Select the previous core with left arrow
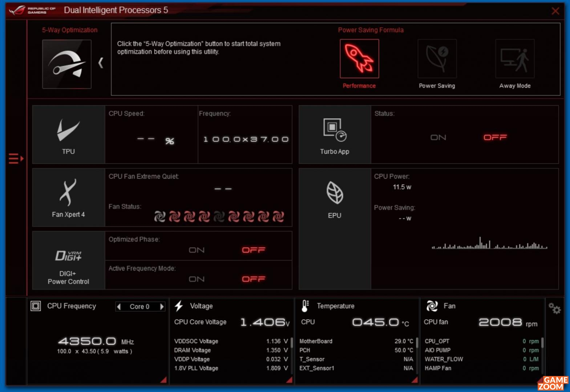 tap(119, 307)
